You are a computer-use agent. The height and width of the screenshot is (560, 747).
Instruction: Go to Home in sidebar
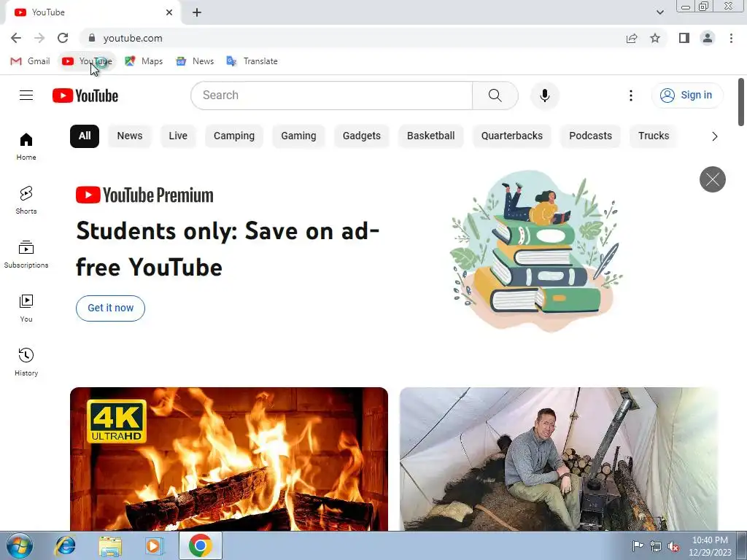pos(26,147)
